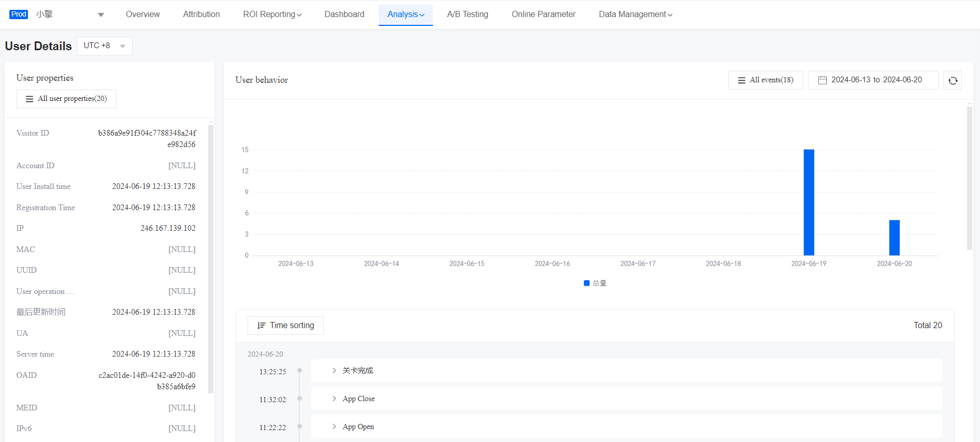The width and height of the screenshot is (980, 442).
Task: Expand the 关卡完成 event row
Action: pos(334,371)
